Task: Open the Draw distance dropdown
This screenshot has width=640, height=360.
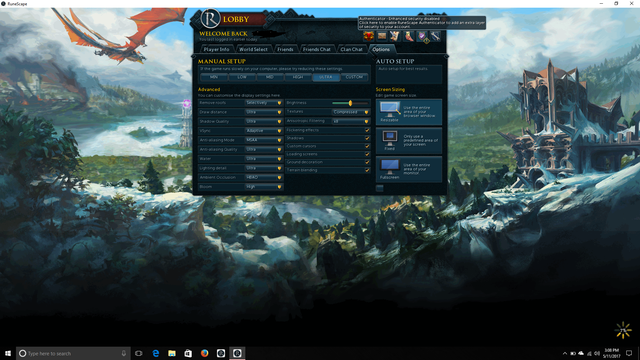Action: tap(264, 112)
